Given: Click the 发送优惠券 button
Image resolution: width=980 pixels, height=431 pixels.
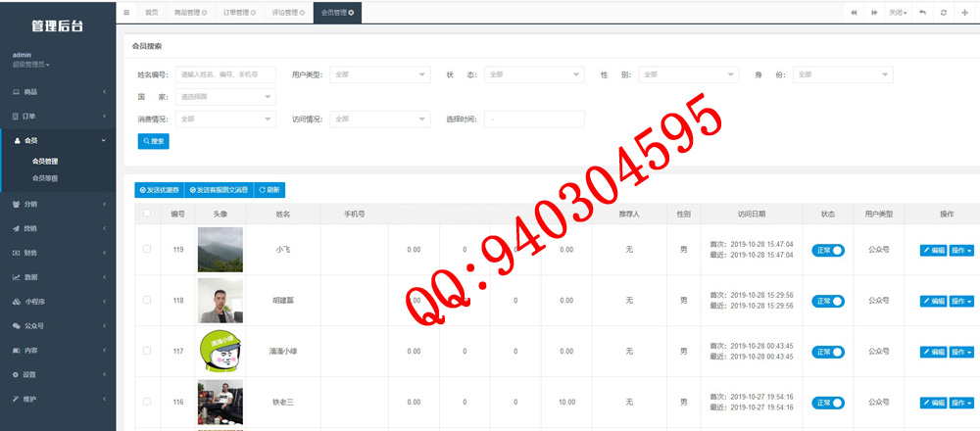Looking at the screenshot, I should tap(159, 190).
